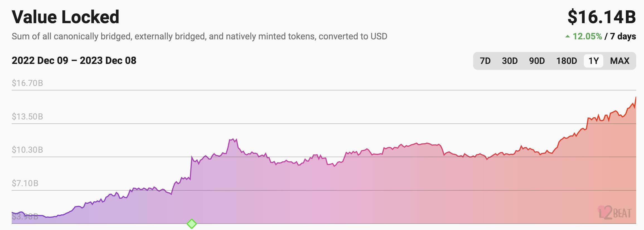
Task: Click the $3.90B axis label
Action: pyautogui.click(x=25, y=217)
